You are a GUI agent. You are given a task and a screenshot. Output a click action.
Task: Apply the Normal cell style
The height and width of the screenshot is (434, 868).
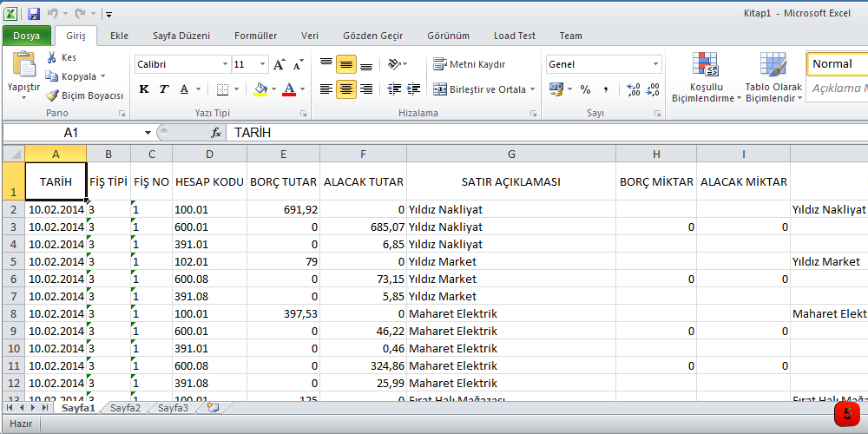click(x=837, y=63)
